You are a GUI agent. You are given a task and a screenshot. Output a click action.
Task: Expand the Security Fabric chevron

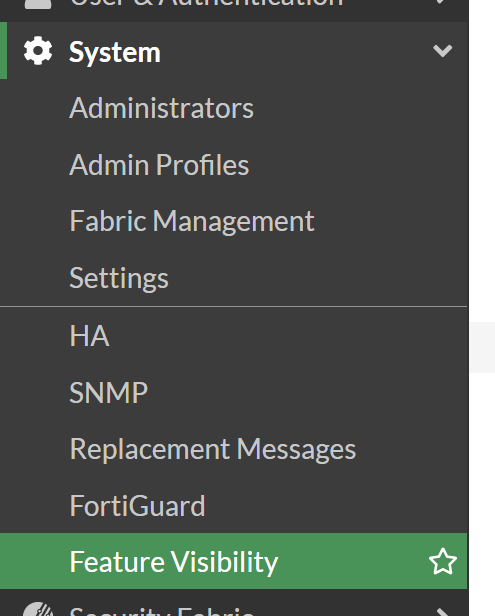click(x=443, y=611)
